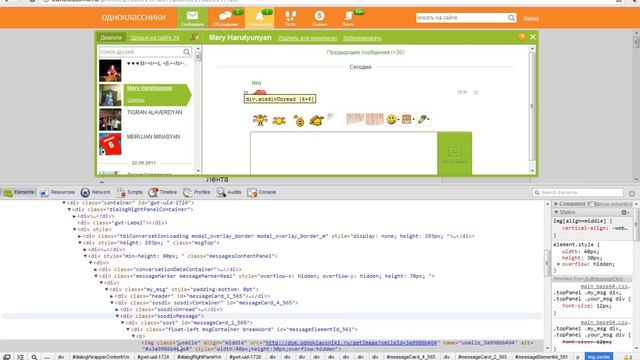The width and height of the screenshot is (640, 360).
Task: Click the dock-to-window icon in DevTools status bar
Action: (7, 357)
